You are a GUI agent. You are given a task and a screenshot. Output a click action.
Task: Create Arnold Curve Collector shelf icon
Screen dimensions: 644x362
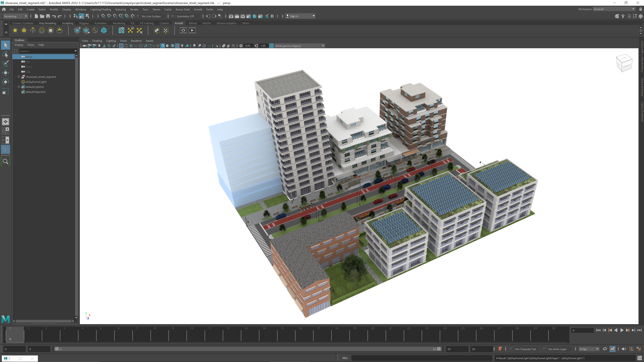95,31
